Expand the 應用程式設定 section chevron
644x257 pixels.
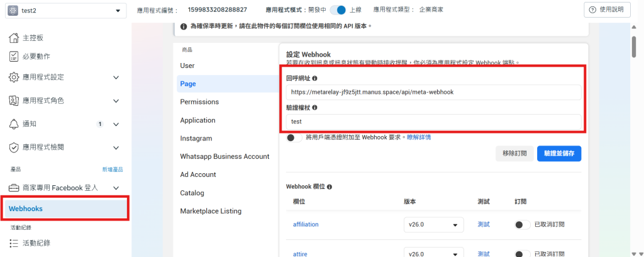[116, 77]
